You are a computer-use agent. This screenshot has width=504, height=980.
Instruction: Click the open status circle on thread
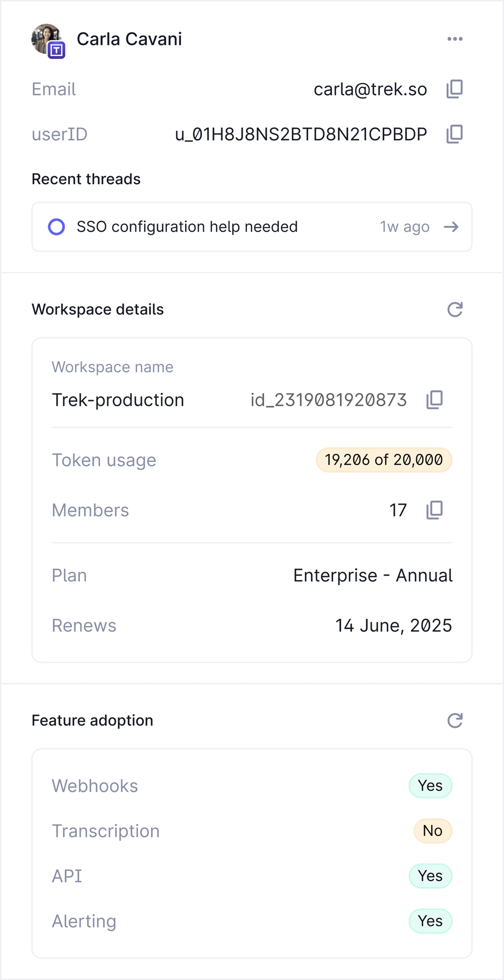[56, 227]
